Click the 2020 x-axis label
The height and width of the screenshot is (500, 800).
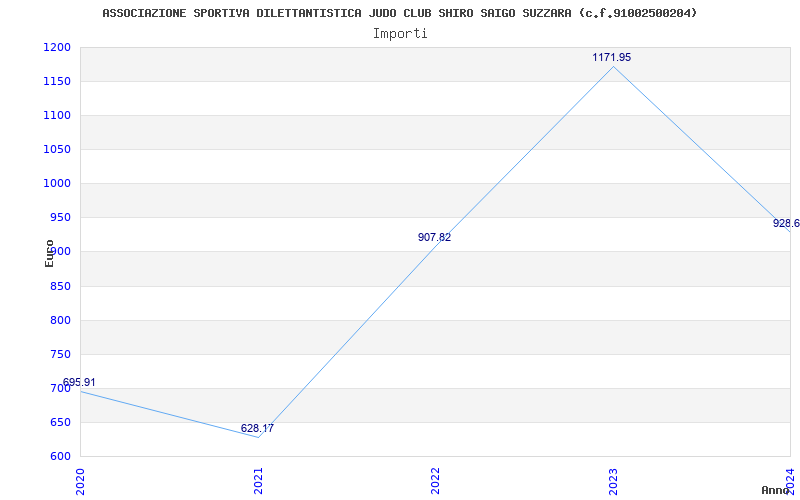pyautogui.click(x=80, y=481)
